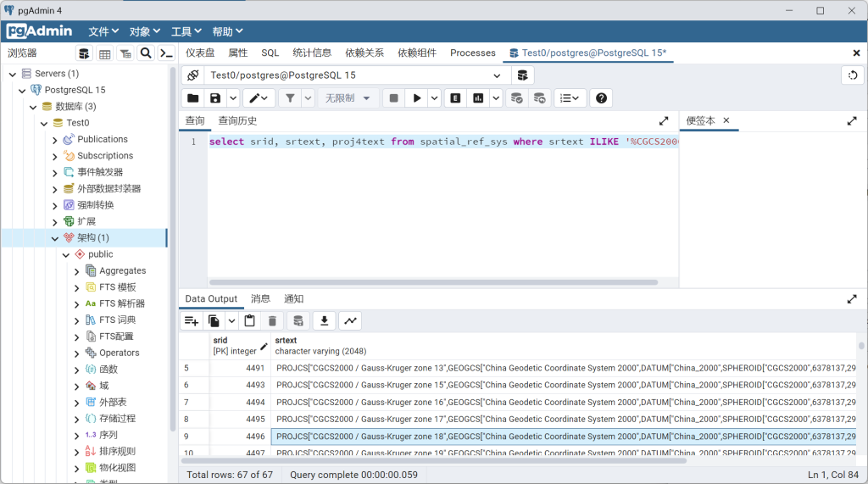Open edit pencil tool menu

[x=259, y=98]
